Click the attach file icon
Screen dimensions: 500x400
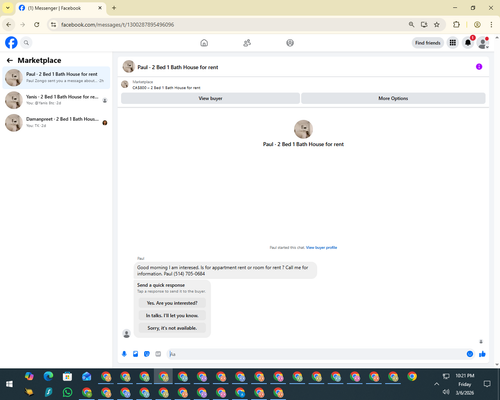click(x=136, y=354)
